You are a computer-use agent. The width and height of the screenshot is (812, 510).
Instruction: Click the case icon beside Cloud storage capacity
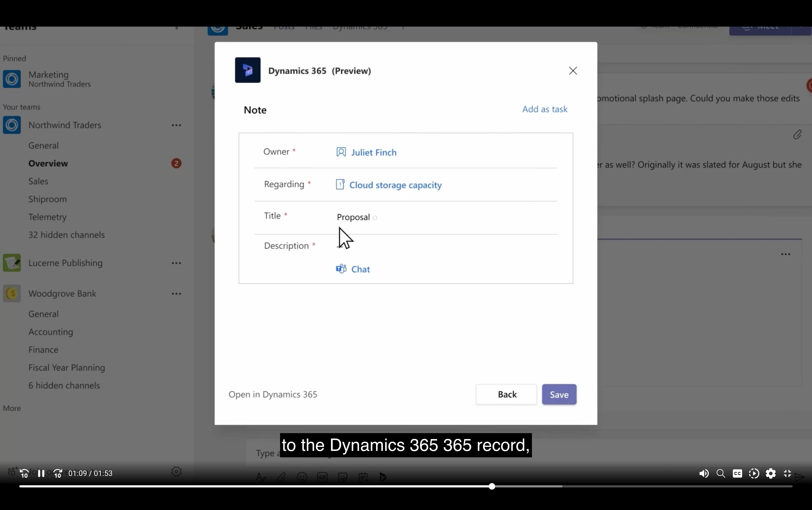340,185
